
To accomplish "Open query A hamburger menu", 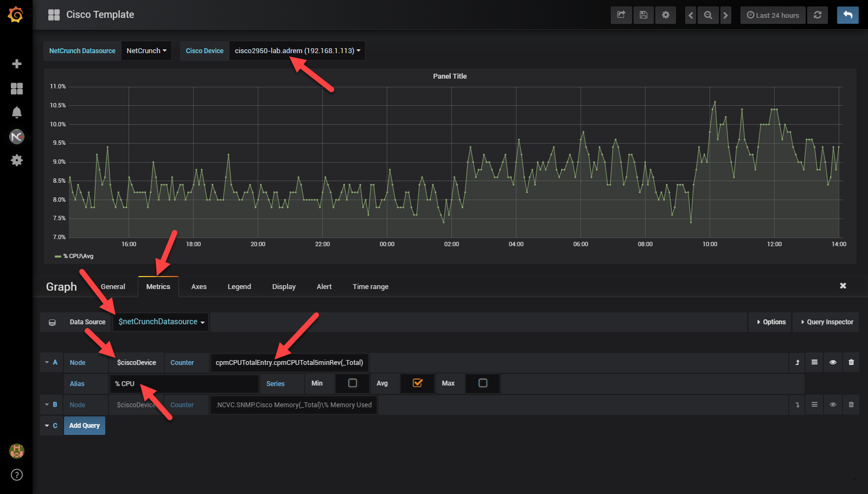I will click(x=814, y=362).
